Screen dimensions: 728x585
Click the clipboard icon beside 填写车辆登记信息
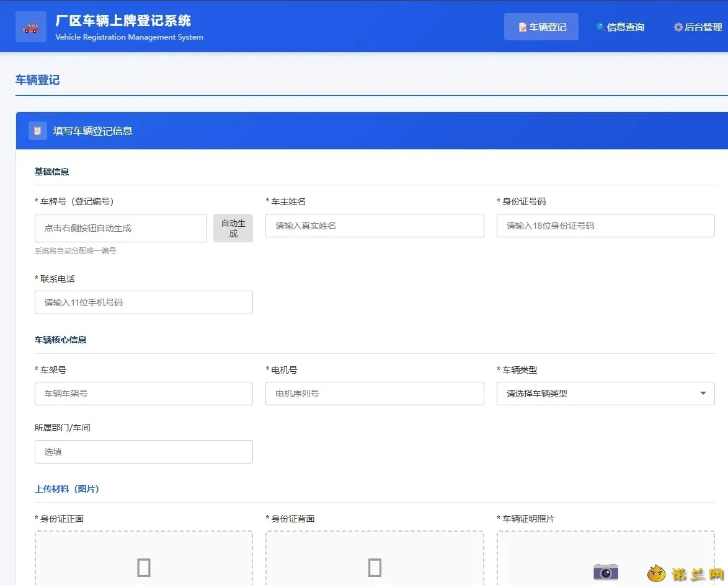coord(38,131)
